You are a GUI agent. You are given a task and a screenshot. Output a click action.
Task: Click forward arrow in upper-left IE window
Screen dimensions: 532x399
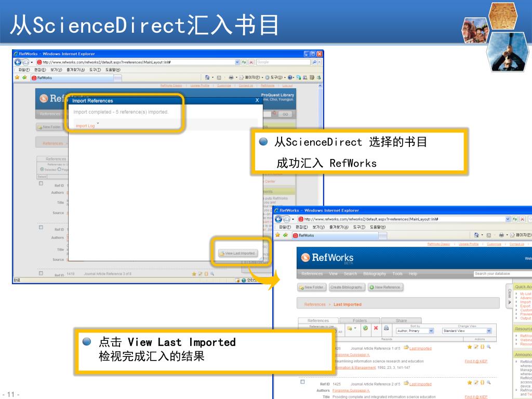pyautogui.click(x=26, y=62)
